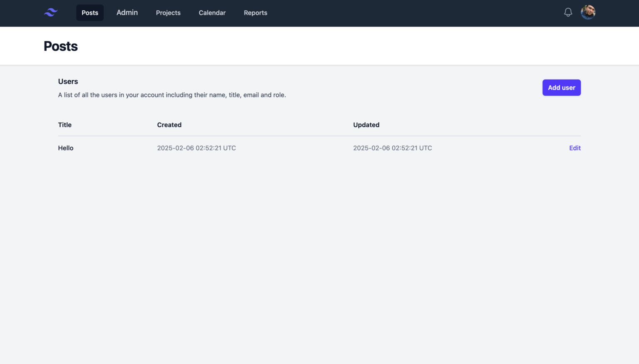Go to the Admin nav item
Image resolution: width=639 pixels, height=364 pixels.
[127, 12]
